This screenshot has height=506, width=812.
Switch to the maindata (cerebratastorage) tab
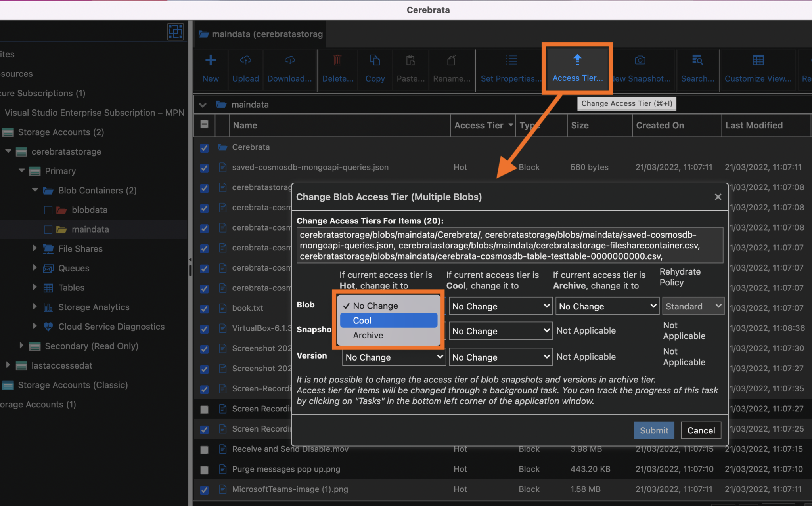pyautogui.click(x=260, y=34)
